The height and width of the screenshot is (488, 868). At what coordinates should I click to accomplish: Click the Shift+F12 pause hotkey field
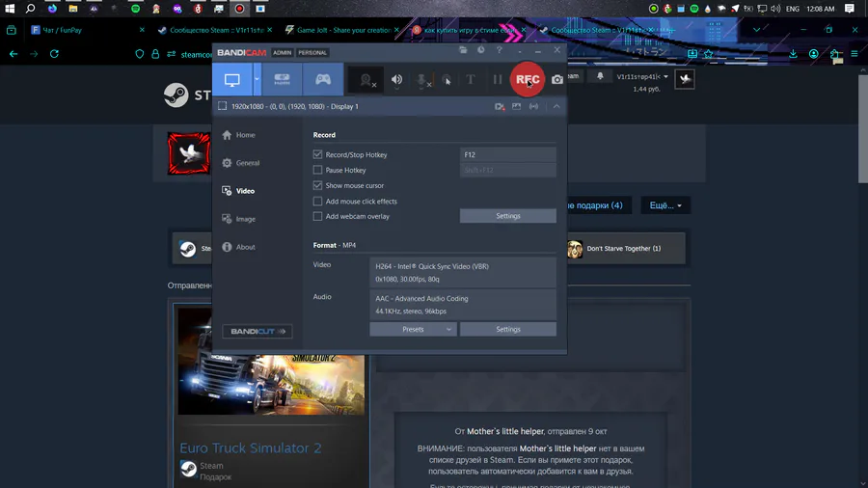(508, 170)
